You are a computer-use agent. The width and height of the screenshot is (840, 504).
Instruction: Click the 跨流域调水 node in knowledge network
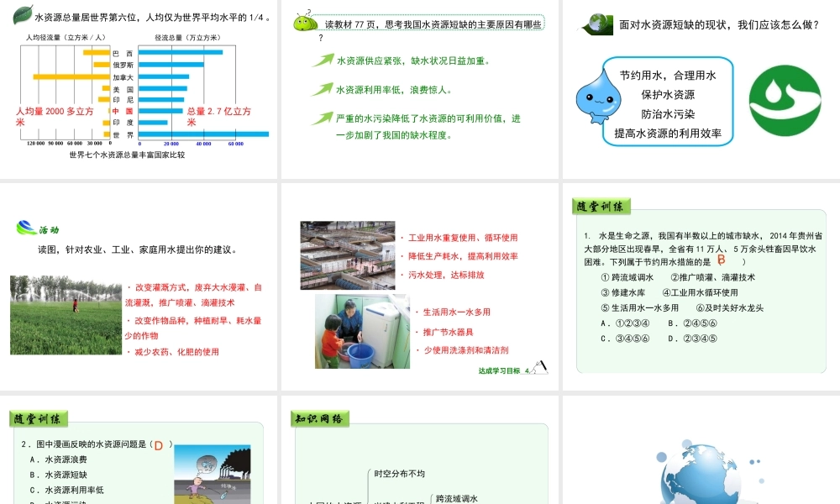pos(456,499)
